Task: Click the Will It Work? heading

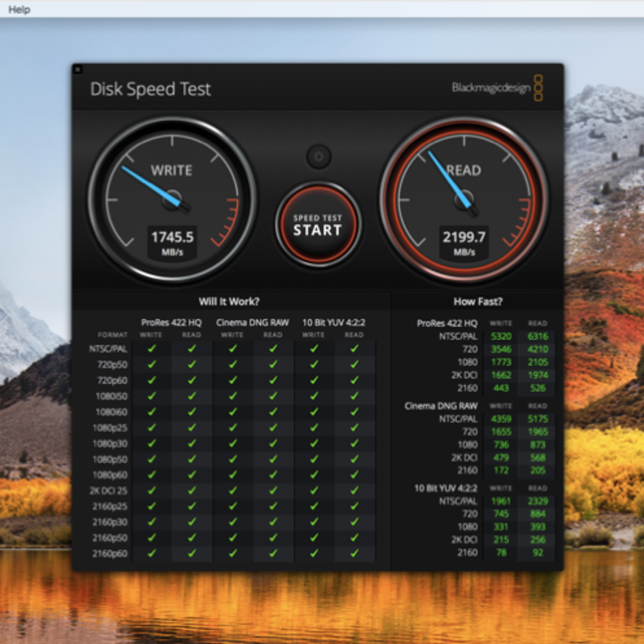Action: (x=229, y=302)
